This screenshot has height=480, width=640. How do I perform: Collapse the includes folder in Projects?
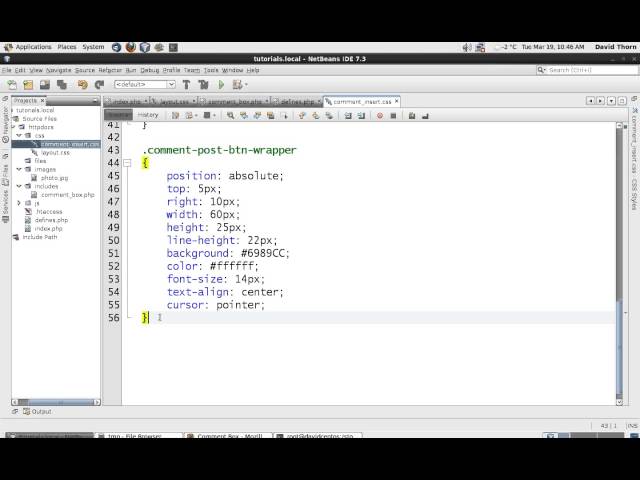pyautogui.click(x=19, y=186)
